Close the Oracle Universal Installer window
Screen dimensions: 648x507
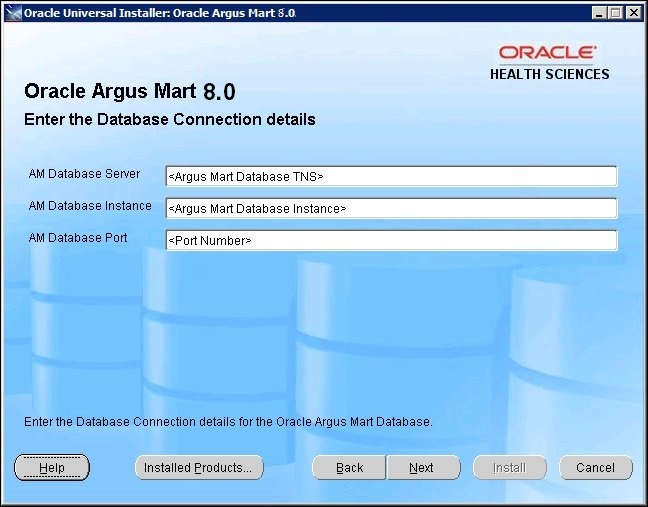634,13
